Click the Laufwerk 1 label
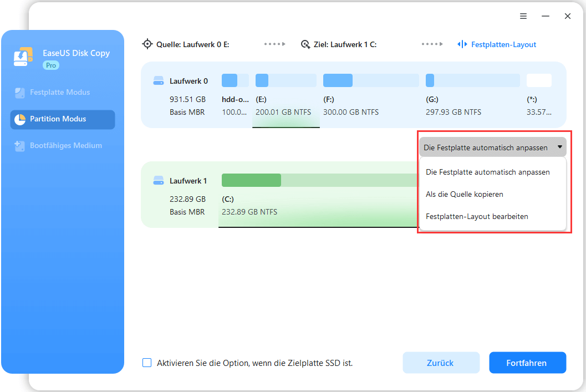The image size is (586, 392). [x=188, y=181]
